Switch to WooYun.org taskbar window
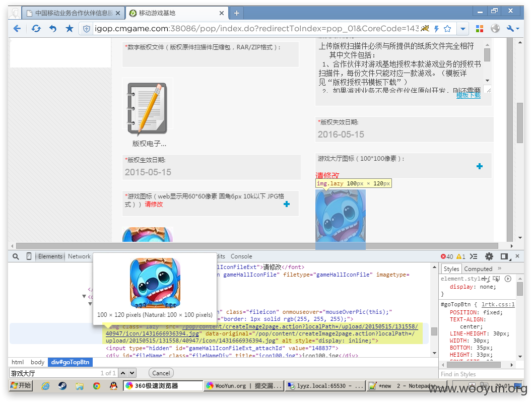 [x=244, y=386]
